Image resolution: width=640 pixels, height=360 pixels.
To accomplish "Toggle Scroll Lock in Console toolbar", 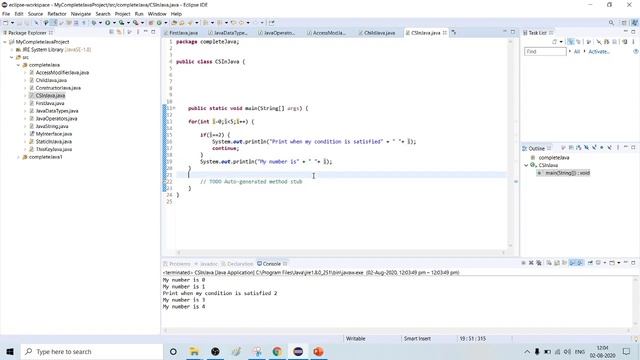I will (557, 263).
